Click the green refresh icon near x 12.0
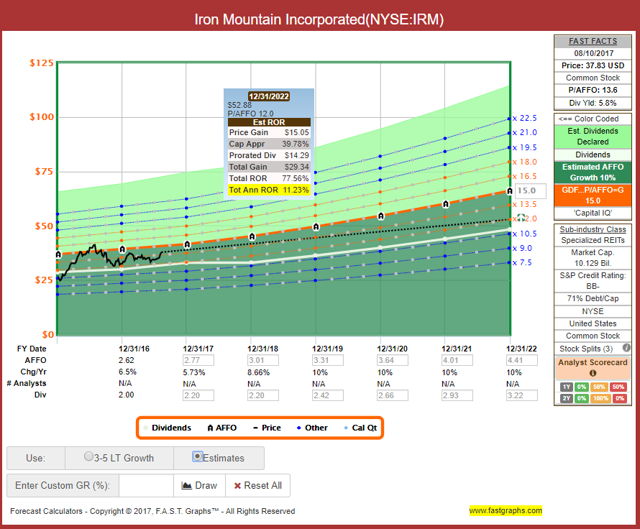Viewport: 640px width, 529px height. 521,218
